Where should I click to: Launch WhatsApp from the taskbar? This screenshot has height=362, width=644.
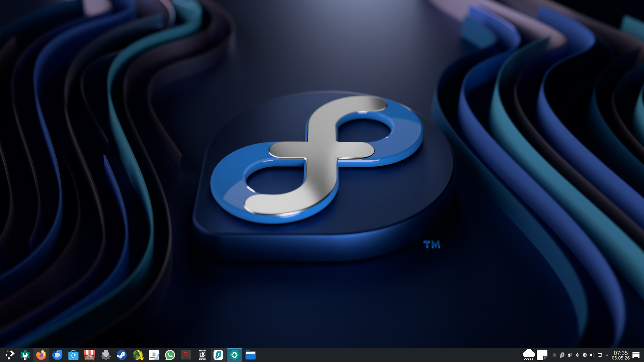click(x=170, y=355)
